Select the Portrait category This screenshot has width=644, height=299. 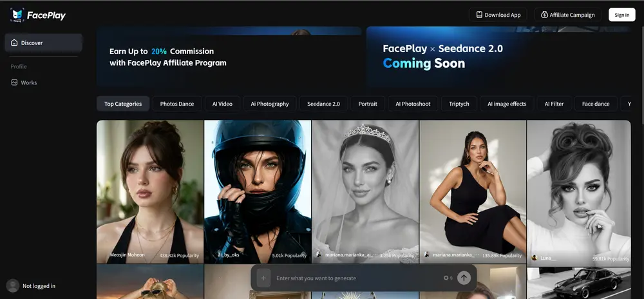click(368, 104)
